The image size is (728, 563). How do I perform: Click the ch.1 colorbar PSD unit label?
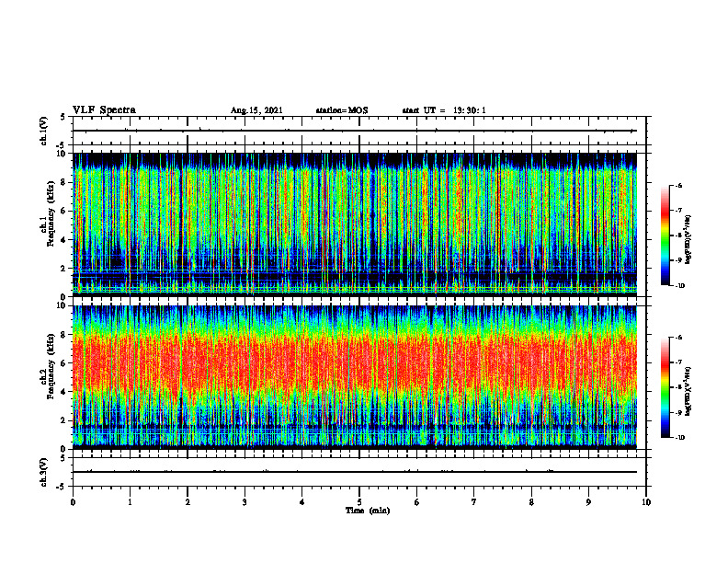point(688,240)
